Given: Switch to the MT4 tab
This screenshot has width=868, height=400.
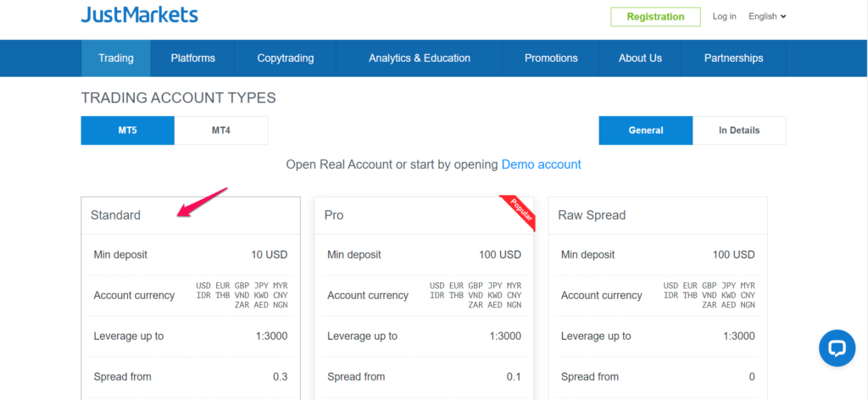Looking at the screenshot, I should 221,131.
